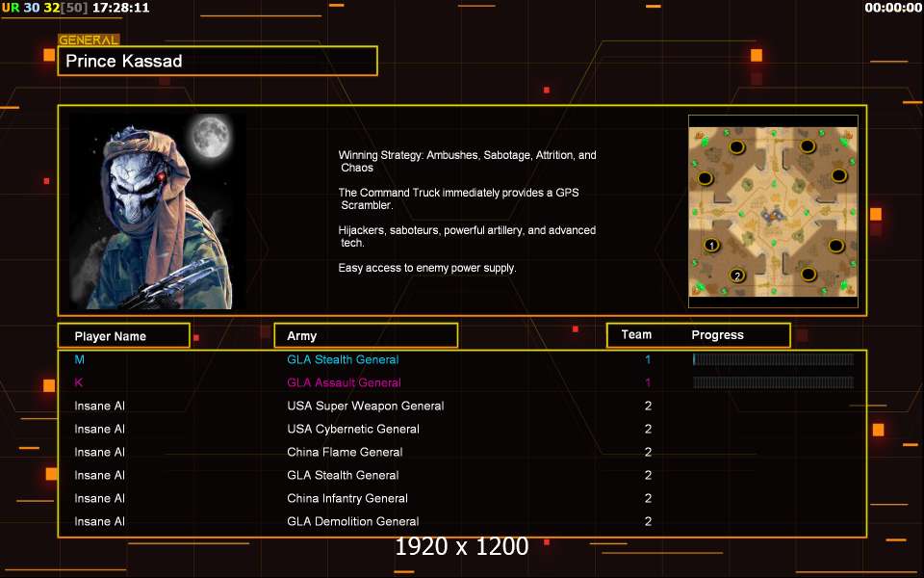This screenshot has height=578, width=924.
Task: Click the Player Name column header
Action: click(x=124, y=335)
